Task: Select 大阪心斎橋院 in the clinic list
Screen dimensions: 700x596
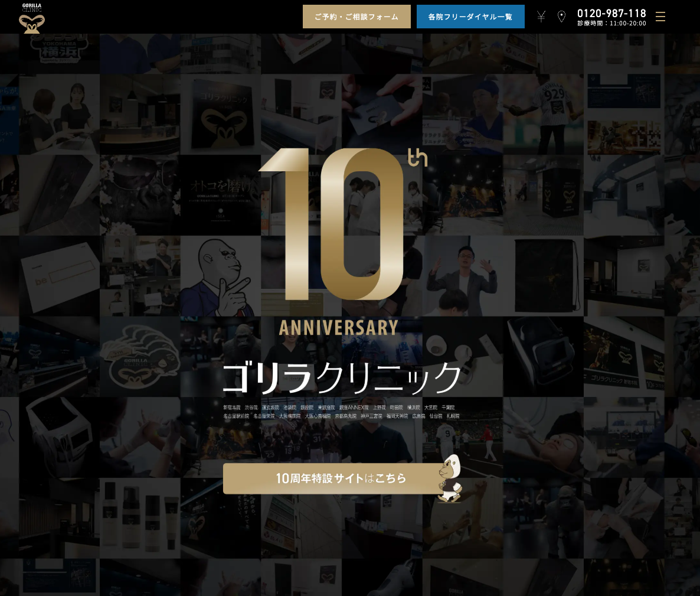Action: [318, 416]
